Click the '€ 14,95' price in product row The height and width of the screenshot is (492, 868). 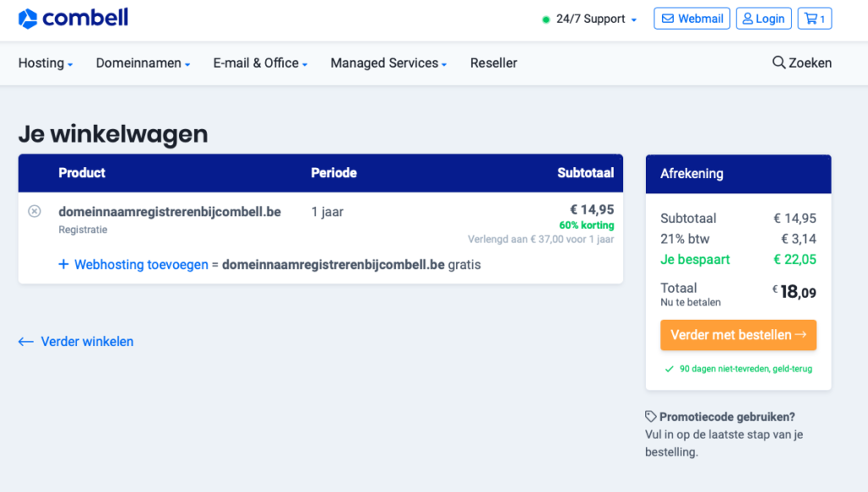[592, 210]
